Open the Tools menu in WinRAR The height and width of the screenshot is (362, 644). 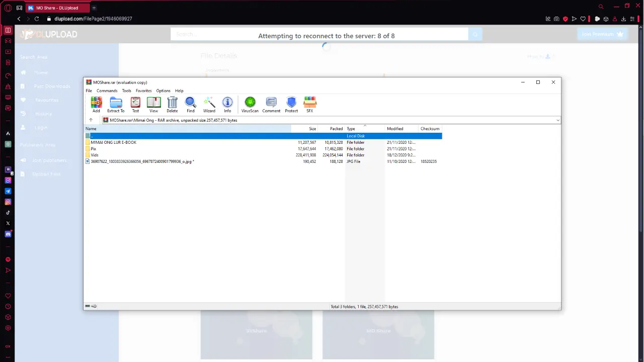(126, 91)
